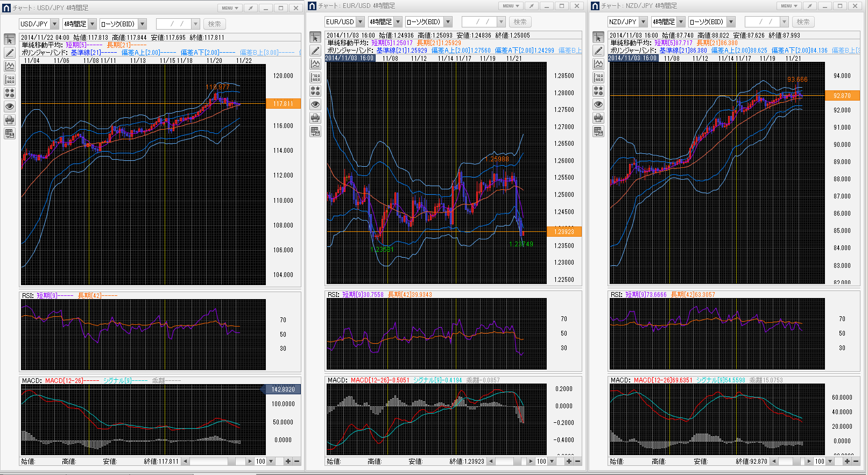Select the cursor pointer tool in EUR/USD chart
The width and height of the screenshot is (868, 475).
coord(315,37)
